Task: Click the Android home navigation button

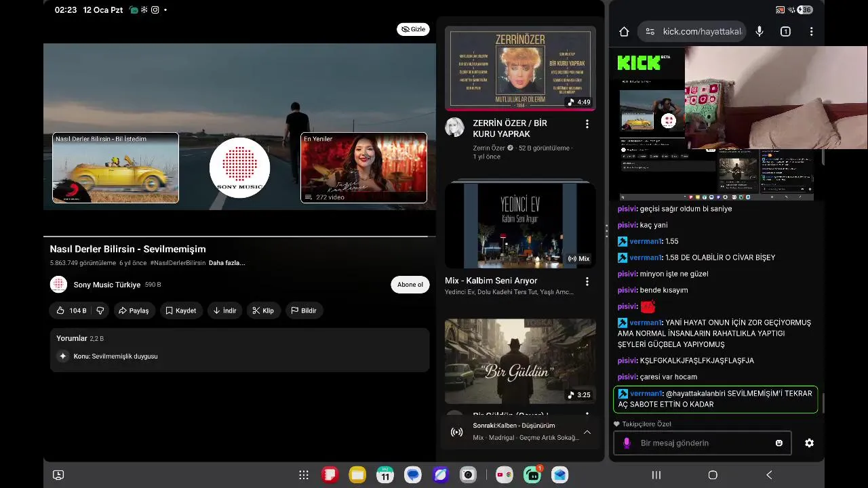Action: point(713,475)
